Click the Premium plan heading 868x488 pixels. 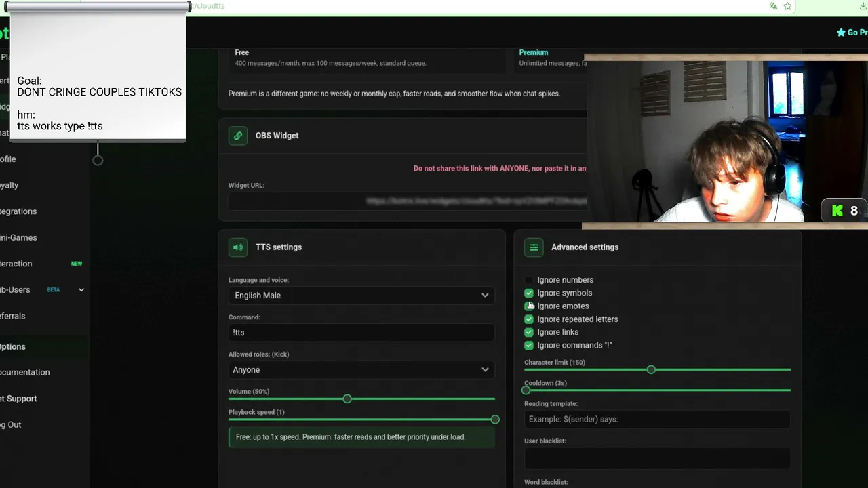(534, 52)
